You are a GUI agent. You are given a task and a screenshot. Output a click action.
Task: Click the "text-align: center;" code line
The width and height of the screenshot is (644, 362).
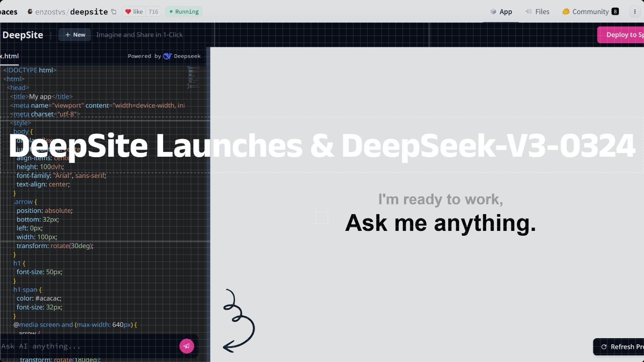click(43, 185)
